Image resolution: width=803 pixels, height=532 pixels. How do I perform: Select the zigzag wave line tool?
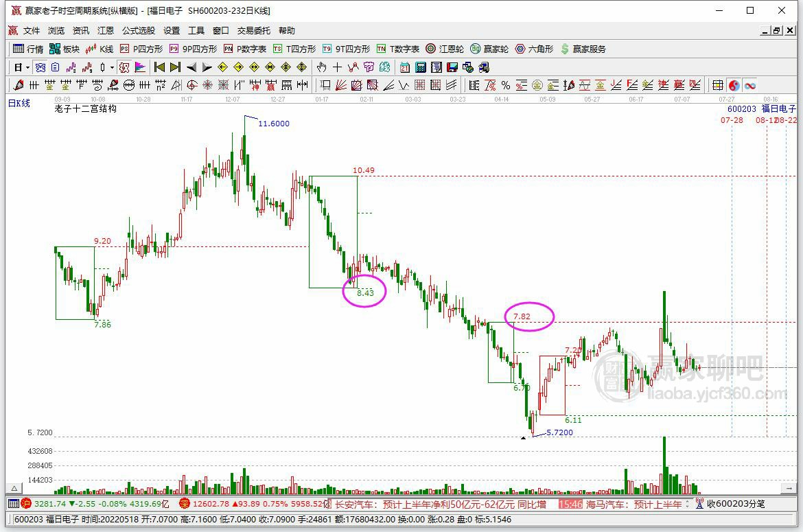404,85
